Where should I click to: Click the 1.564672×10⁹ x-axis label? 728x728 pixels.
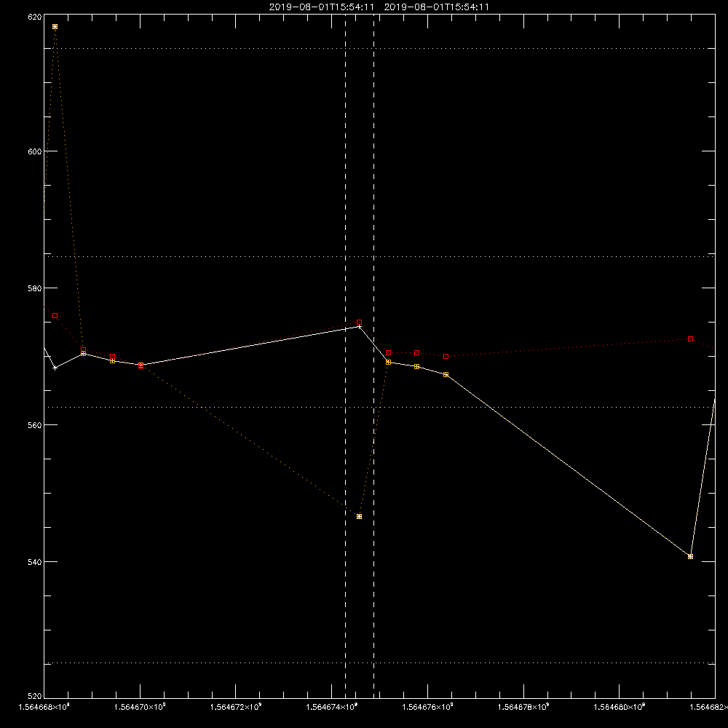pos(236,707)
